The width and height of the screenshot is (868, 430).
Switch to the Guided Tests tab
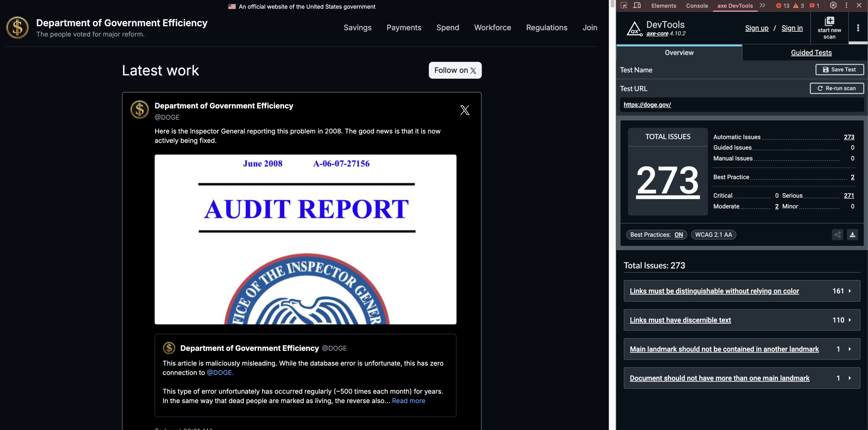pos(811,52)
